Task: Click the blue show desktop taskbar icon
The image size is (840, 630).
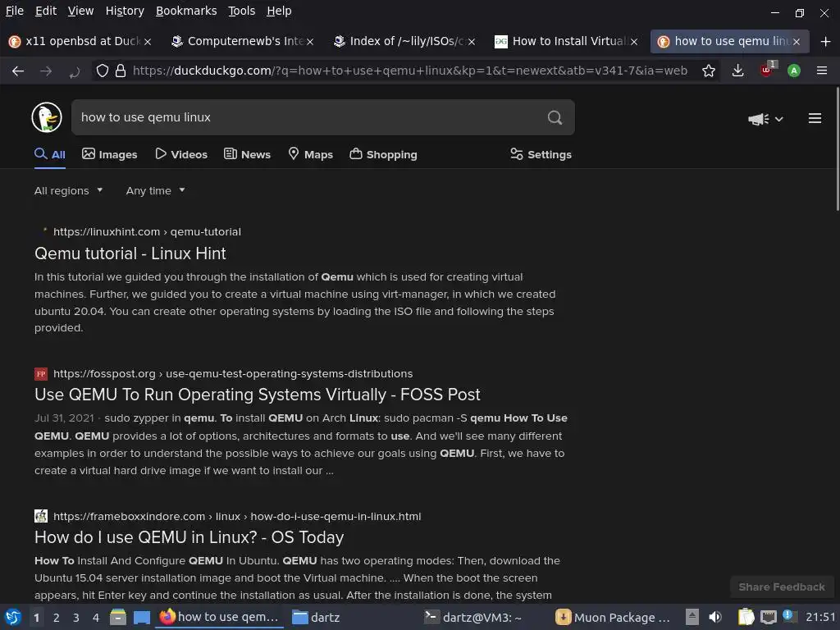Action: (x=141, y=617)
